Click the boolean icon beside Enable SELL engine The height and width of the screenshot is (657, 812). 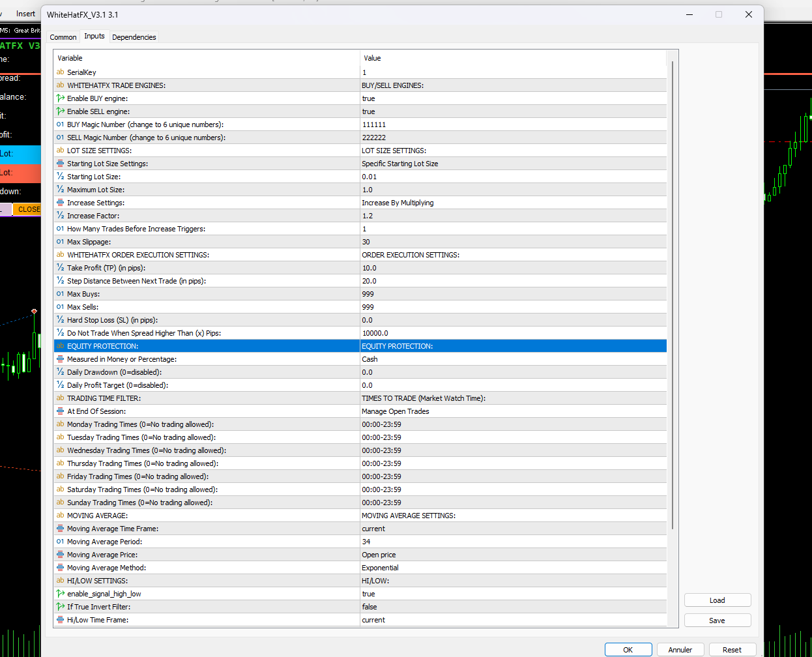60,111
